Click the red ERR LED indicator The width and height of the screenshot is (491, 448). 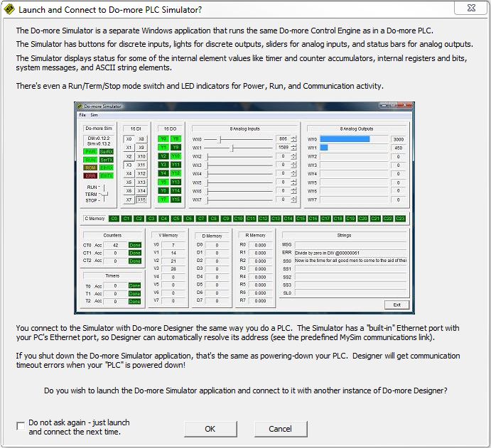pyautogui.click(x=90, y=175)
